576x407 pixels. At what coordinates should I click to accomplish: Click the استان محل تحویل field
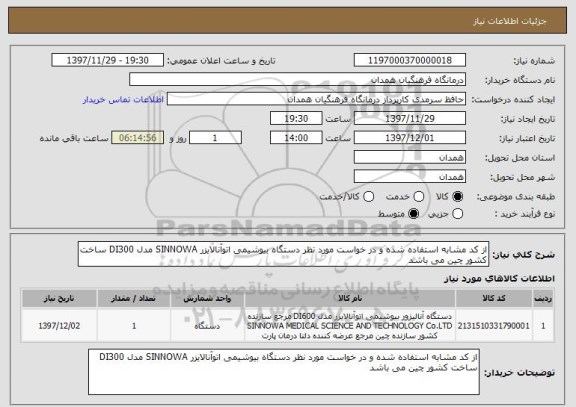click(x=410, y=158)
